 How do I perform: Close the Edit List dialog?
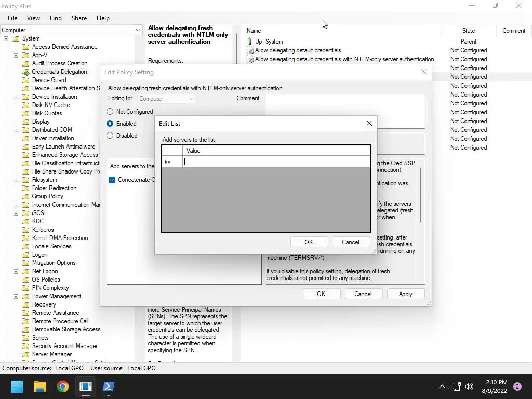pyautogui.click(x=369, y=123)
